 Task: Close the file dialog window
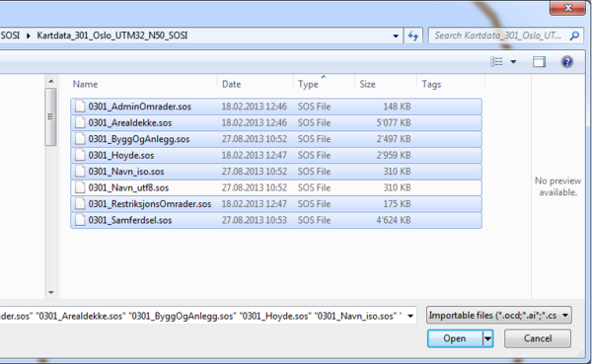click(568, 7)
